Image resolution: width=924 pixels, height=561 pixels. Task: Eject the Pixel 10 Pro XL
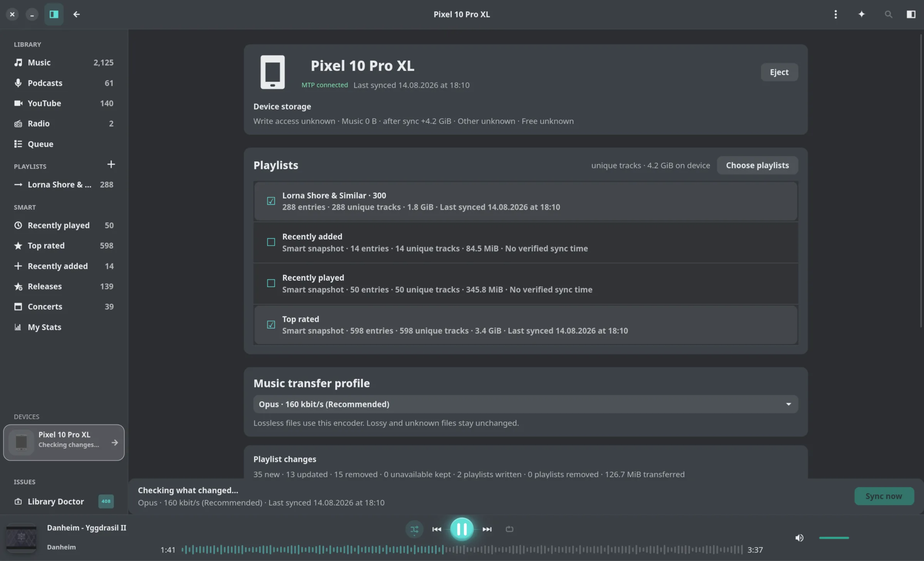pyautogui.click(x=779, y=72)
